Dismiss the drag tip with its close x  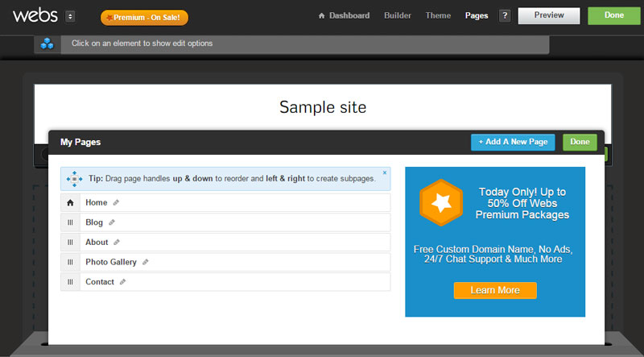[x=385, y=172]
